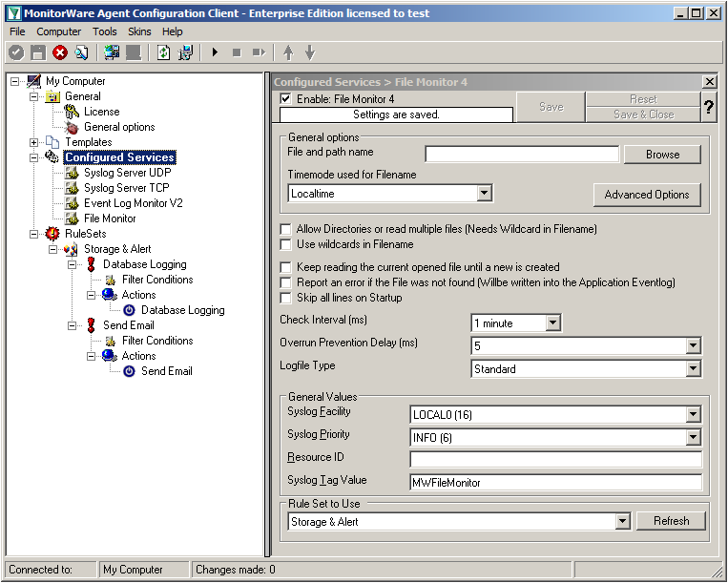Start the service with play icon
Viewport: 728px width, 583px height.
point(215,52)
